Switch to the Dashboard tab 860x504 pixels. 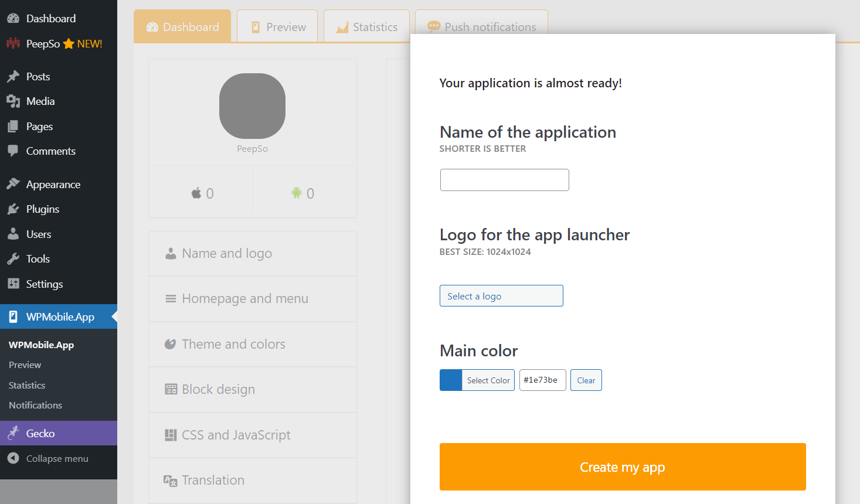182,26
